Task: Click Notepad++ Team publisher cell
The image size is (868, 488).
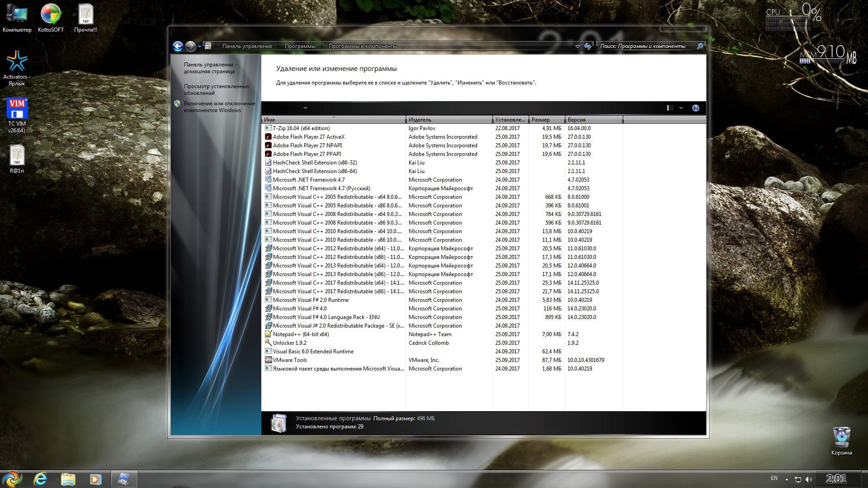Action: [x=430, y=334]
